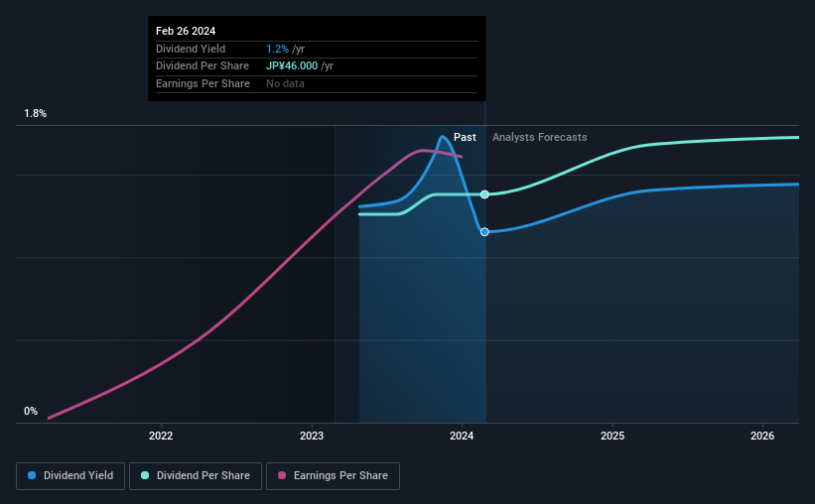
Task: Click the 1.8% y-axis label
Action: pyautogui.click(x=35, y=113)
